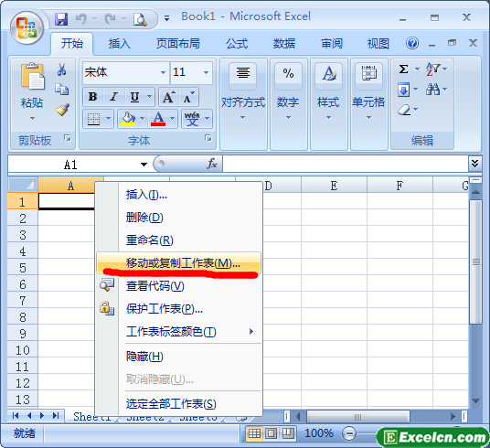The height and width of the screenshot is (448, 490).
Task: Switch to the 公式 ribbon tab
Action: click(237, 44)
